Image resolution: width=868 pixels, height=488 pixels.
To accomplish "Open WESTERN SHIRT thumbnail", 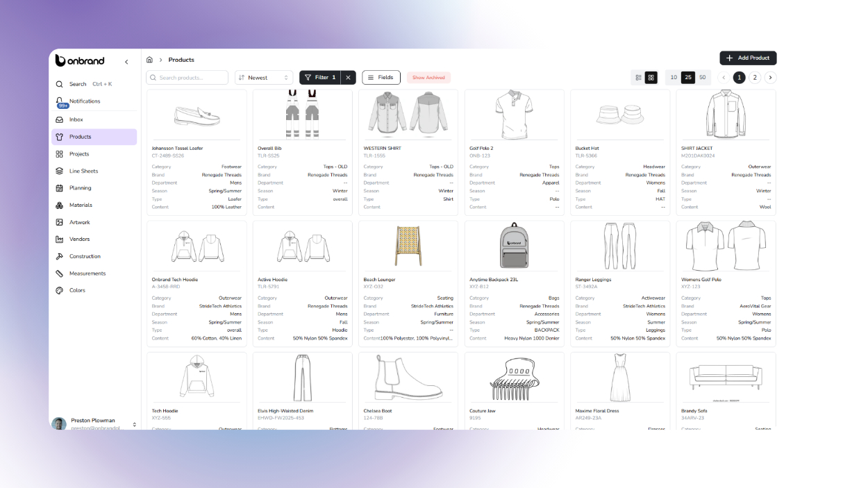I will coord(408,114).
